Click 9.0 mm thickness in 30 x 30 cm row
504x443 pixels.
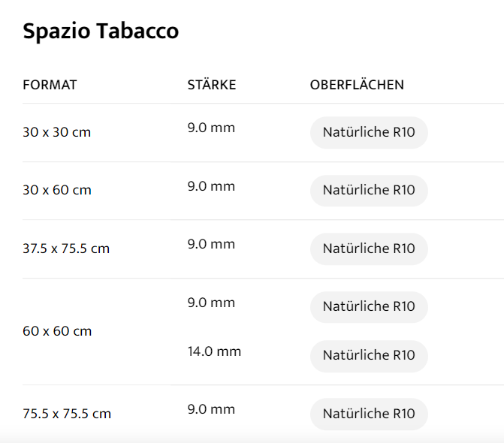click(x=211, y=128)
